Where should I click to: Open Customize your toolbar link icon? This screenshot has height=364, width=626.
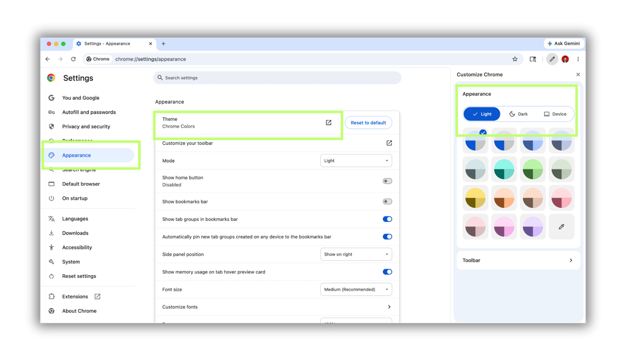(389, 143)
